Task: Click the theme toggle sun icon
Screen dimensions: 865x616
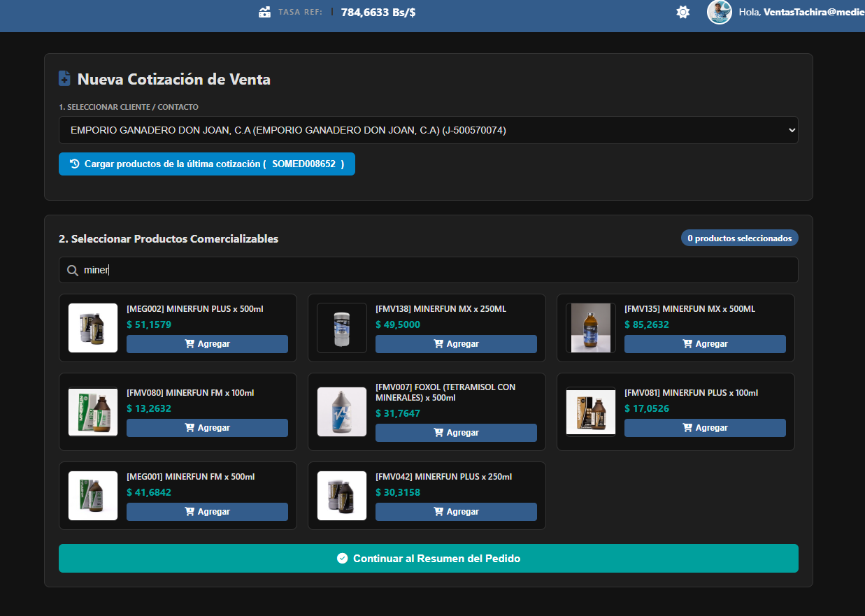Action: coord(683,12)
